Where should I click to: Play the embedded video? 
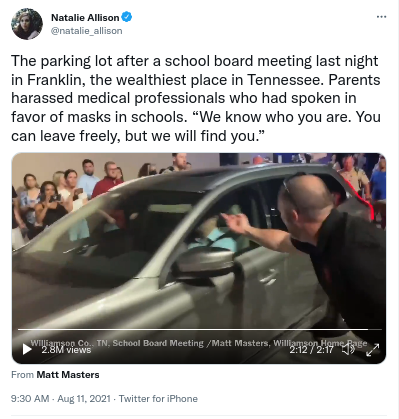point(27,349)
